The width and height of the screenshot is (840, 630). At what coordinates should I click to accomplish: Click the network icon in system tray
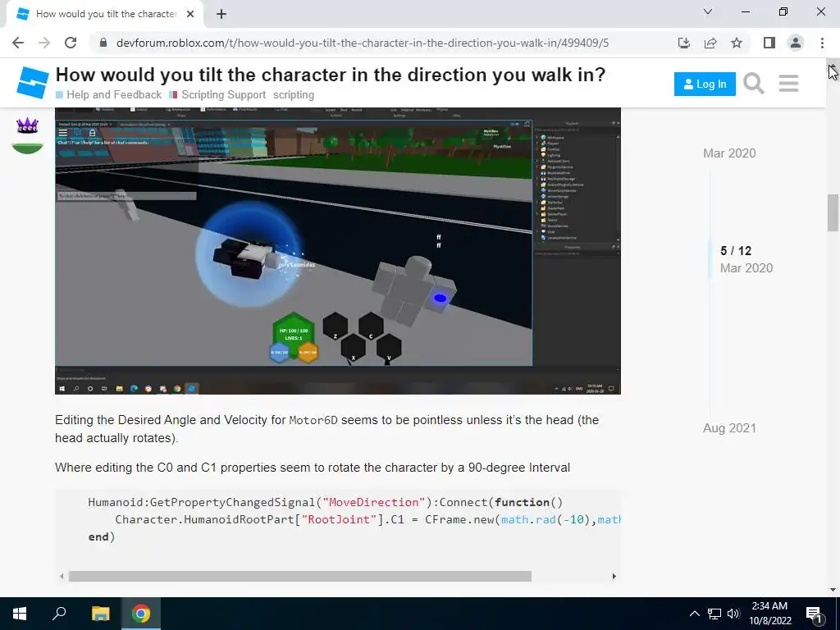(x=714, y=614)
